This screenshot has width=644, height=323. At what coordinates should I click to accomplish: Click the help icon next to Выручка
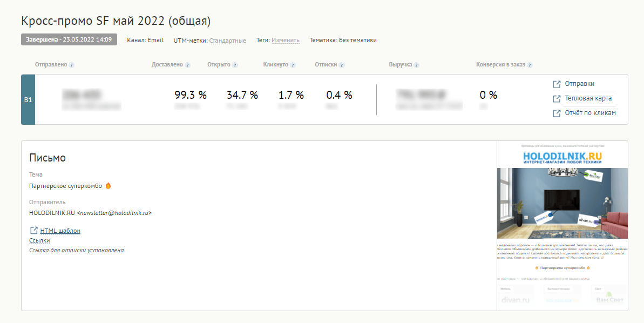[x=416, y=65]
